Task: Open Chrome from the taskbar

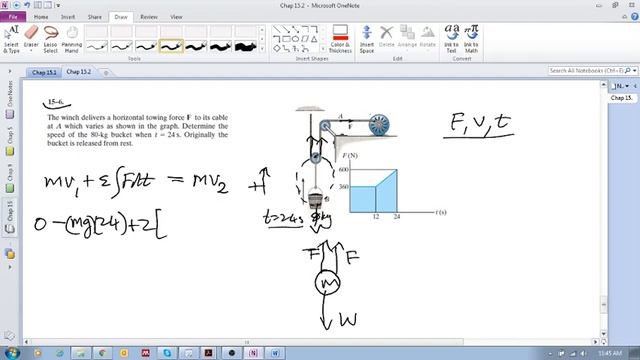Action: pyautogui.click(x=102, y=353)
